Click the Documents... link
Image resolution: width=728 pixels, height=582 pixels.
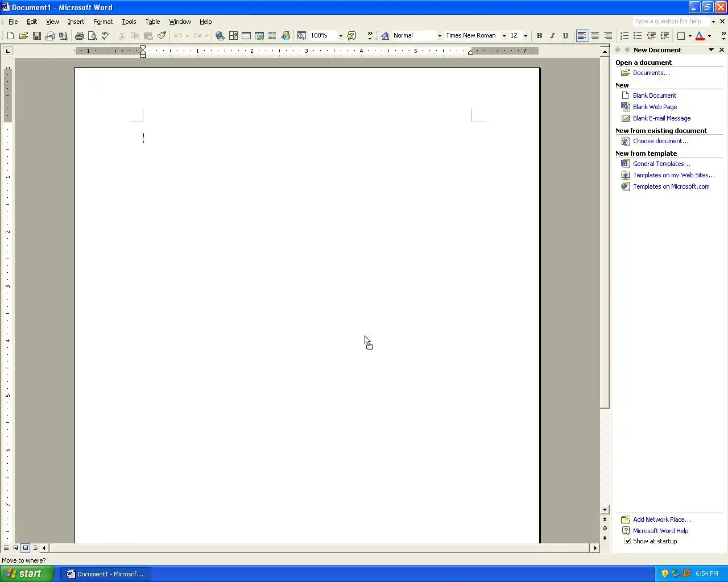(x=651, y=73)
